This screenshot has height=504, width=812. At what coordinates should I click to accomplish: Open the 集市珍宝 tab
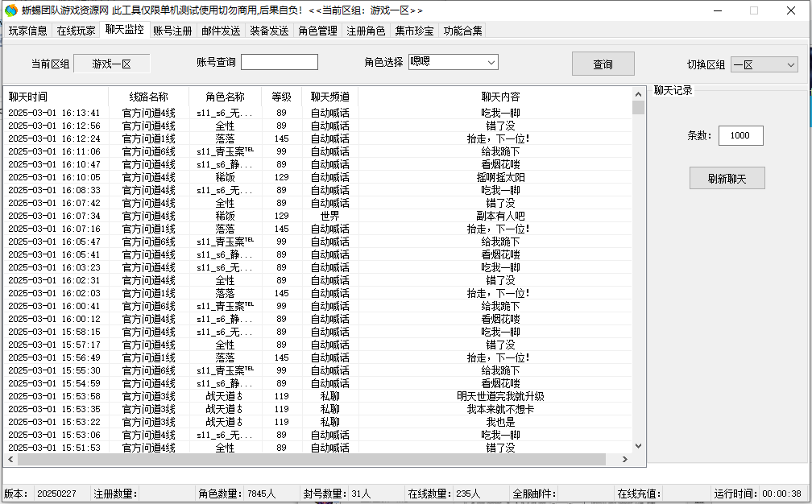415,31
